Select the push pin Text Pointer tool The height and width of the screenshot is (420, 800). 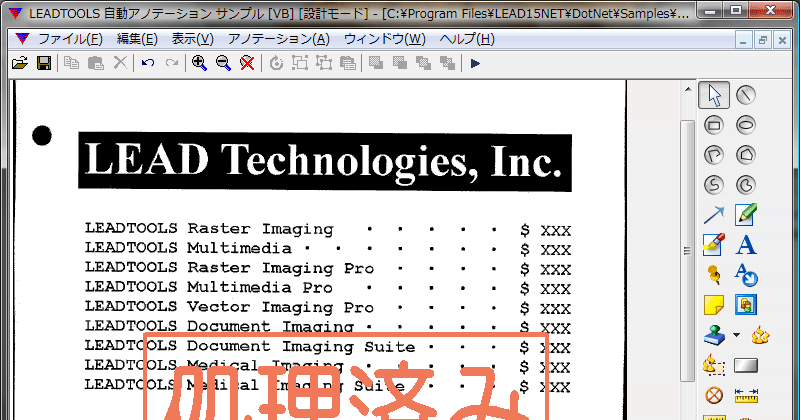[714, 275]
